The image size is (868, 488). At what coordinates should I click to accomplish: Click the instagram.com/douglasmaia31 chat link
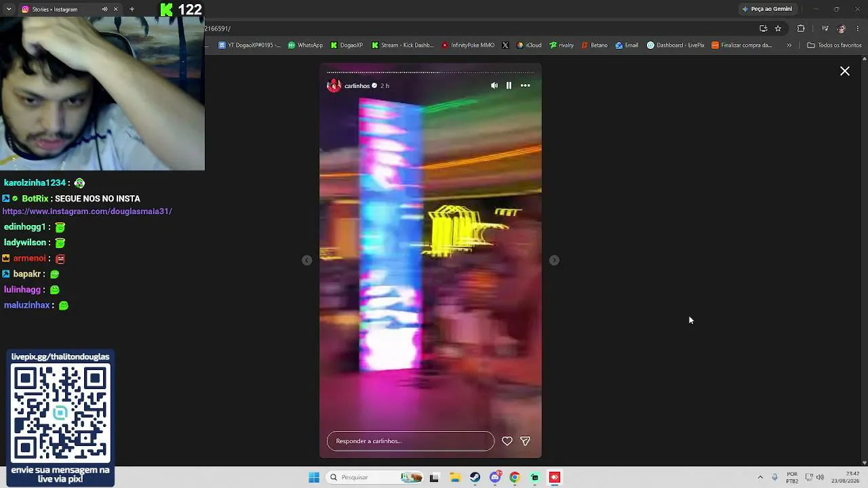tap(87, 211)
